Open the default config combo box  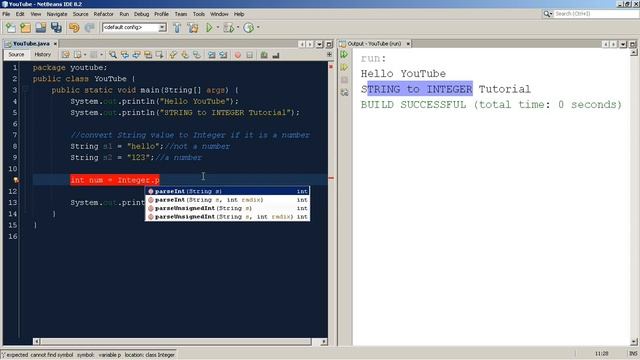(134, 27)
